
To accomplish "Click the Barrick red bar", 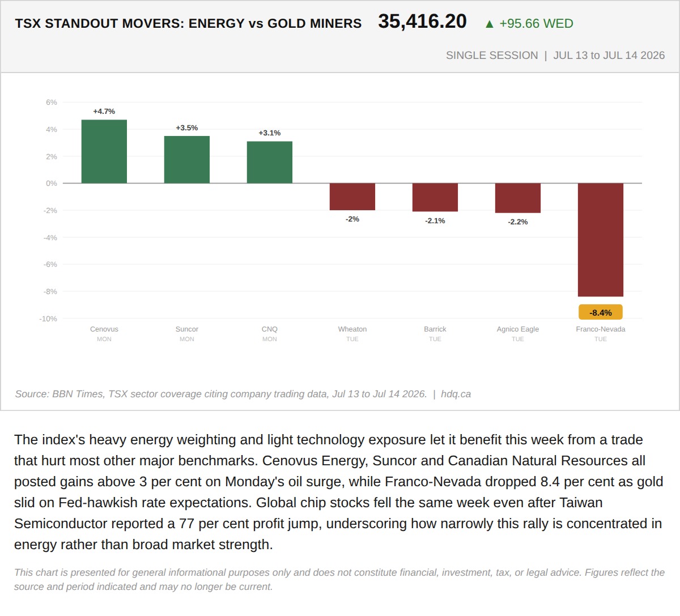I will click(x=435, y=197).
